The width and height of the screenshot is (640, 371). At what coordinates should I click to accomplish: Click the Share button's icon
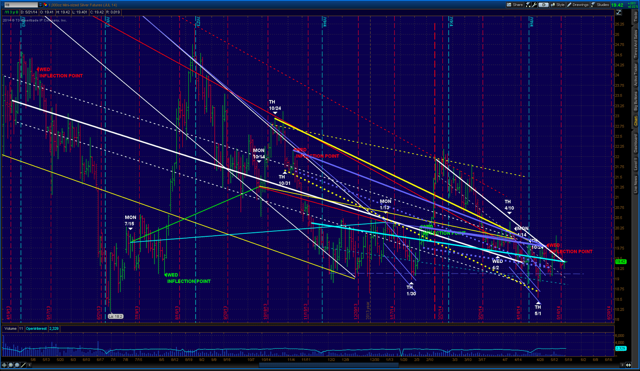pos(509,5)
